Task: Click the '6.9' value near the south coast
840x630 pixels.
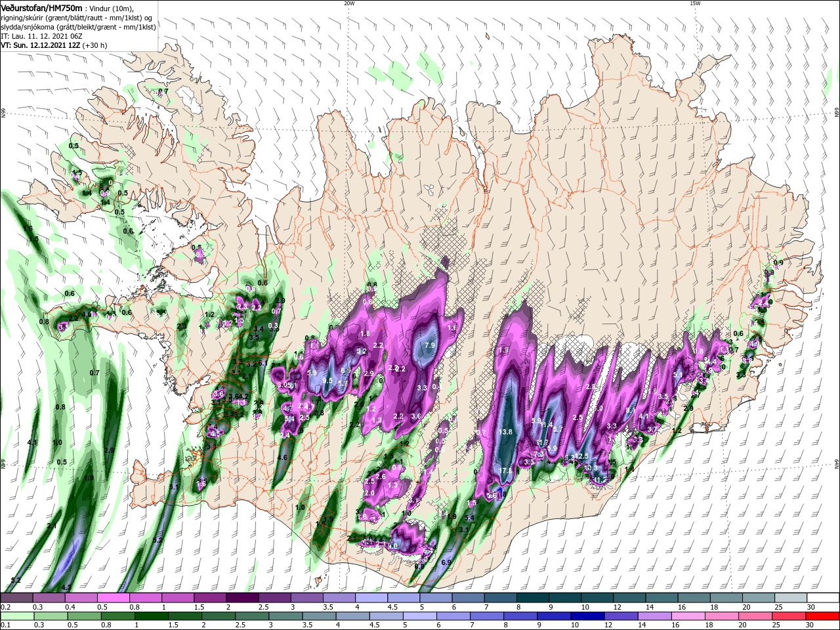Action: (x=447, y=562)
